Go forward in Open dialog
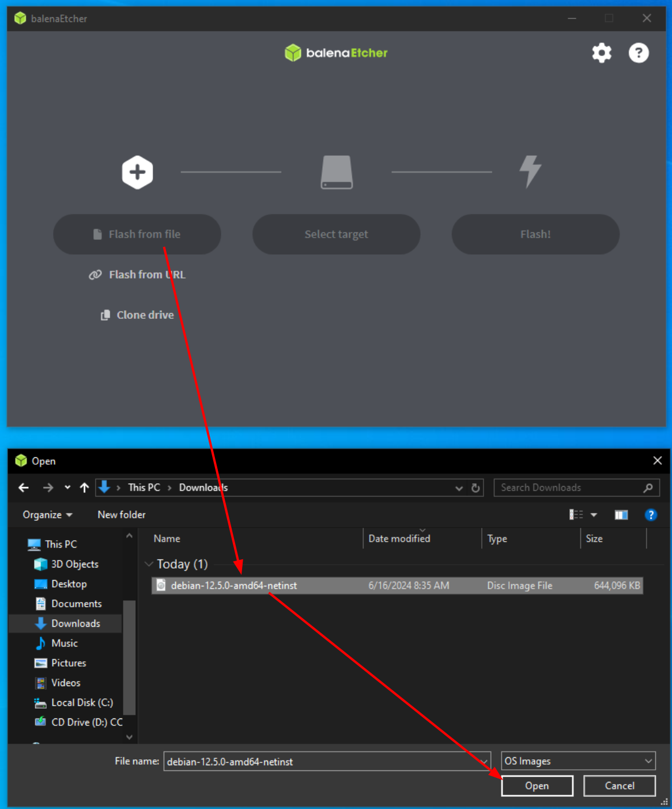The image size is (672, 809). (48, 488)
